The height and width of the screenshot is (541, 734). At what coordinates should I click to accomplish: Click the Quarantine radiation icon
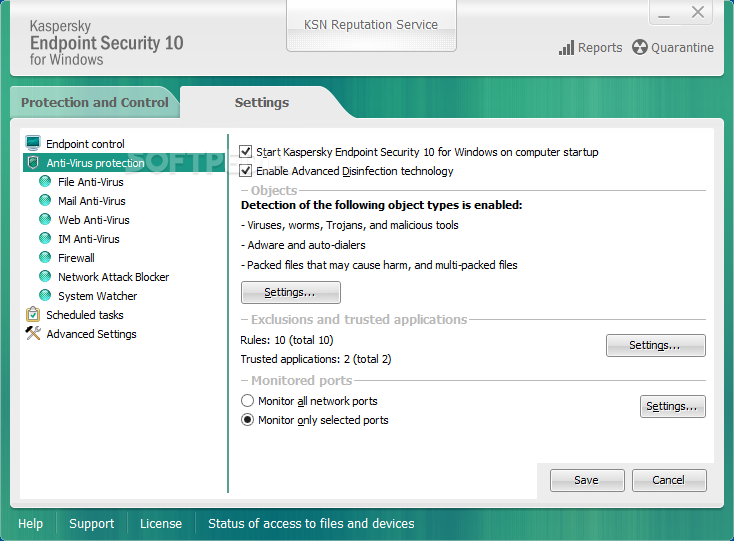[x=639, y=47]
